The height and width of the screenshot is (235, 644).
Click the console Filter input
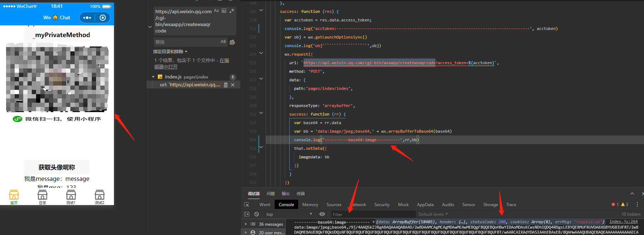click(x=373, y=214)
